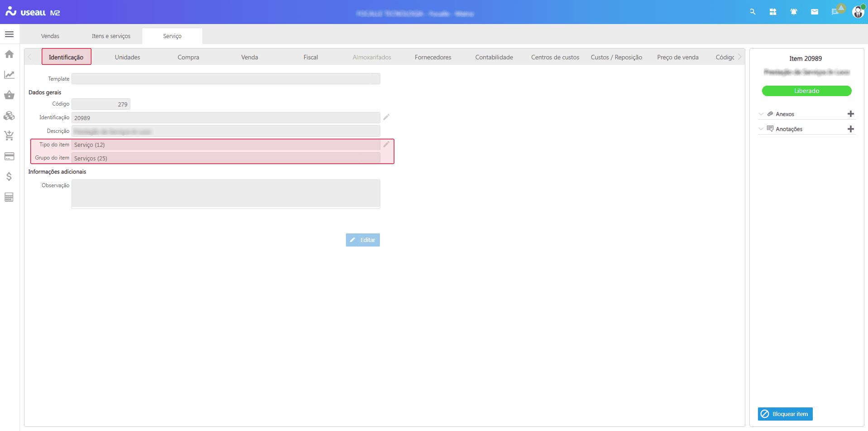Image resolution: width=868 pixels, height=431 pixels.
Task: Open the stock boxes sidebar icon
Action: pyautogui.click(x=9, y=116)
